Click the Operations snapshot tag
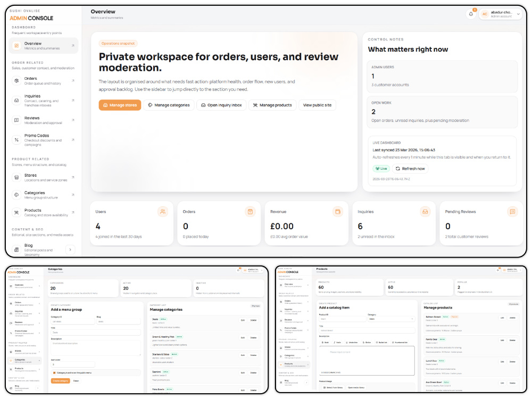This screenshot has height=399, width=532. (118, 44)
